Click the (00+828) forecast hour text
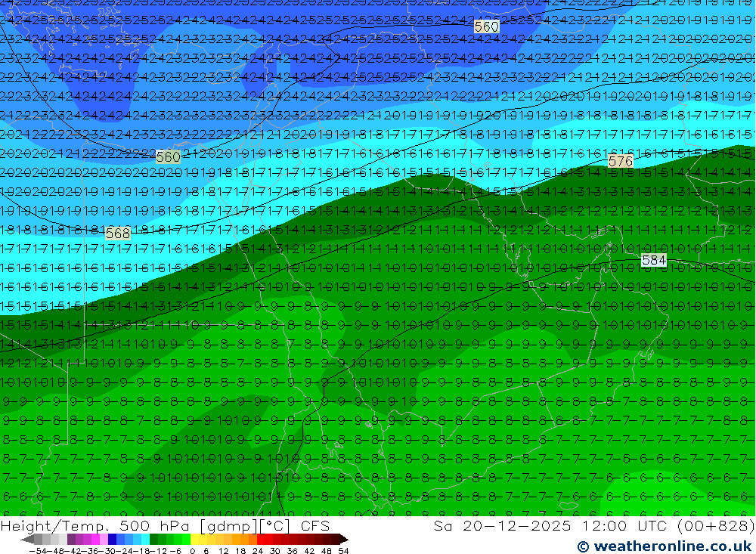The image size is (756, 554). (715, 526)
